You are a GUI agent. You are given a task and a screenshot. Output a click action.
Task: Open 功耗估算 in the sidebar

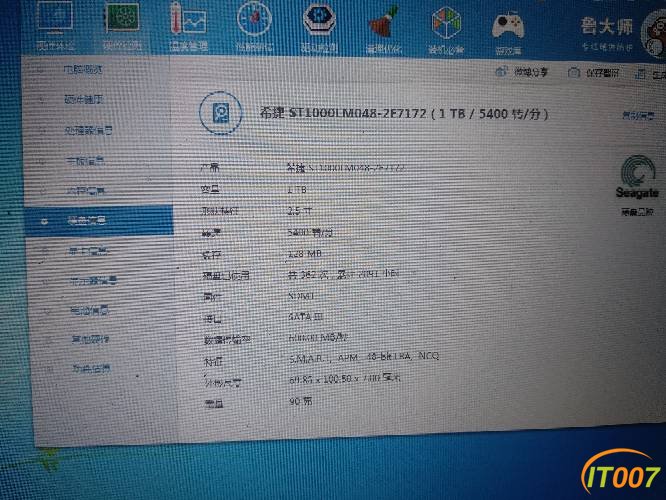(x=91, y=368)
